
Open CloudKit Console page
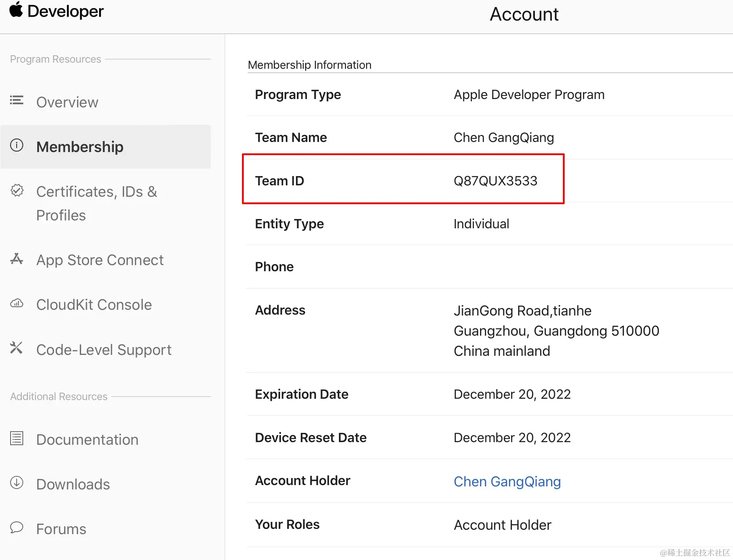pyautogui.click(x=94, y=305)
